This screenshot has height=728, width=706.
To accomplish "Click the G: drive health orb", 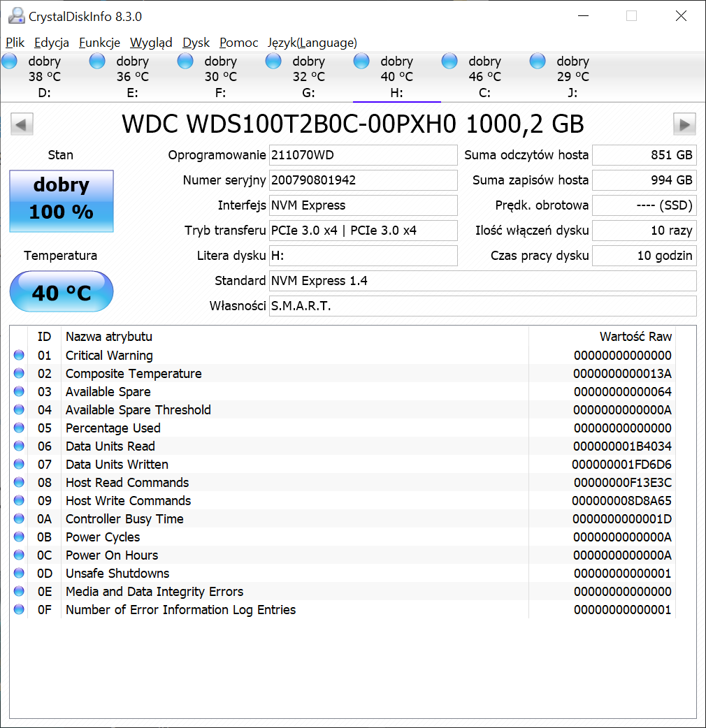I will coord(274,61).
